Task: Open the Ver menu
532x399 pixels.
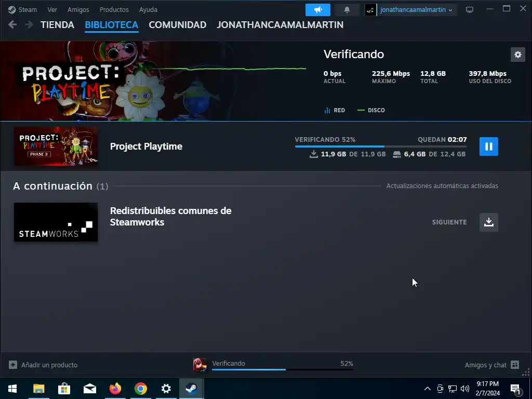Action: point(52,9)
